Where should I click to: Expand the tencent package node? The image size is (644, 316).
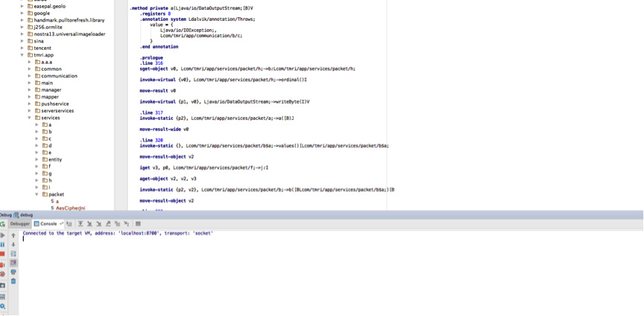(22, 48)
